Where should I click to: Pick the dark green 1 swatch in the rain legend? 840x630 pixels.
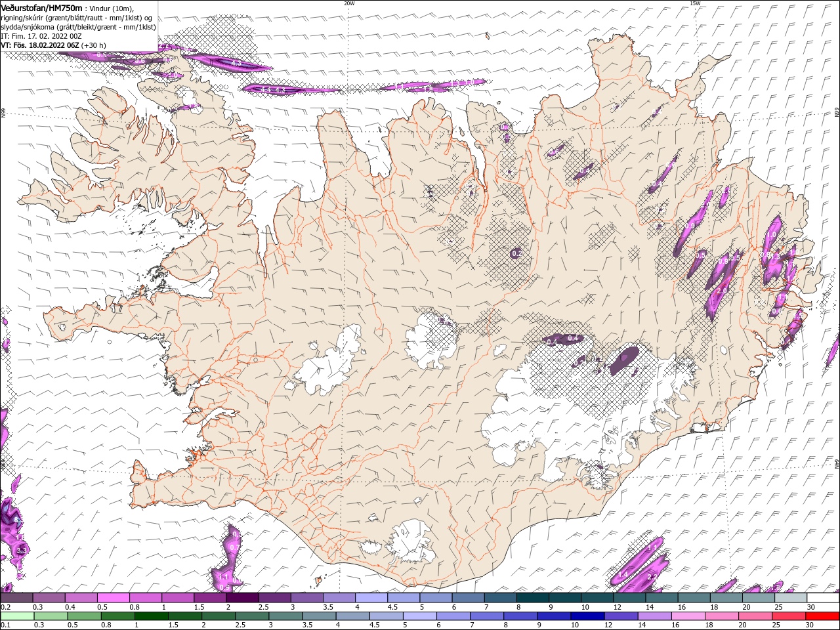click(151, 616)
